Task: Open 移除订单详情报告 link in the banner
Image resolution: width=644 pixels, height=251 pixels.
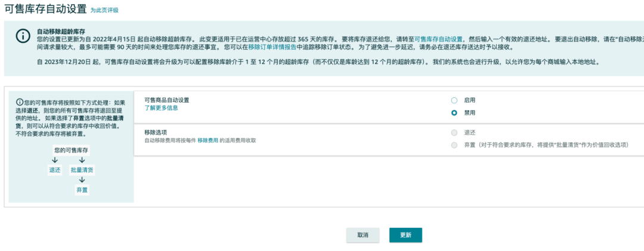Action: [273, 47]
